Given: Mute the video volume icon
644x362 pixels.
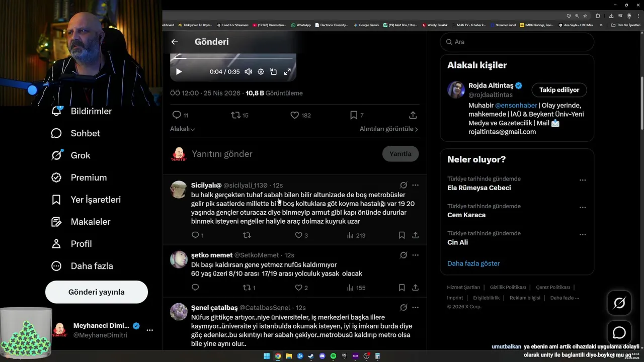Looking at the screenshot, I should pos(249,71).
